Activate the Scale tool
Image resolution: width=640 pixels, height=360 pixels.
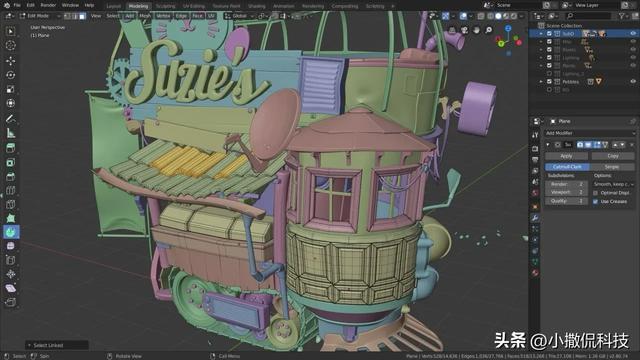click(11, 89)
